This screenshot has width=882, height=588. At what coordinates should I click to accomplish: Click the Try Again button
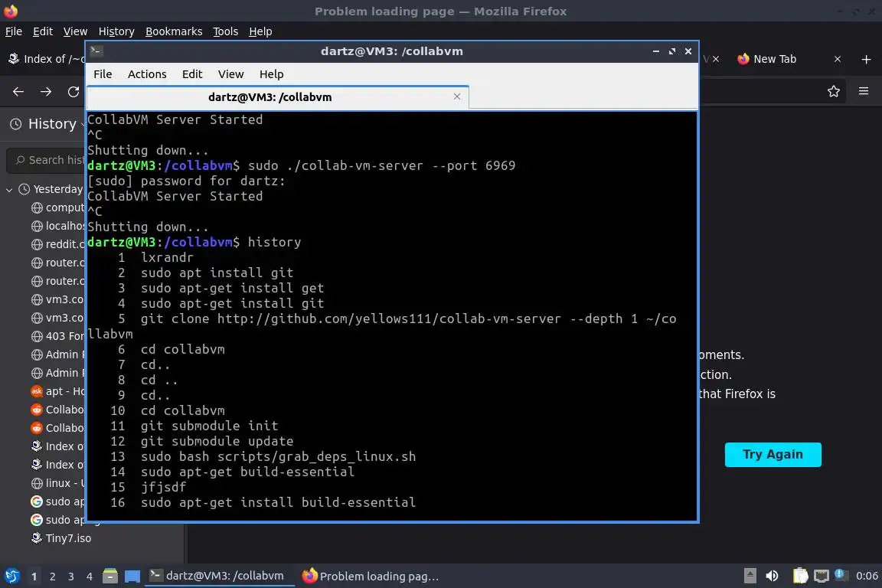point(773,454)
